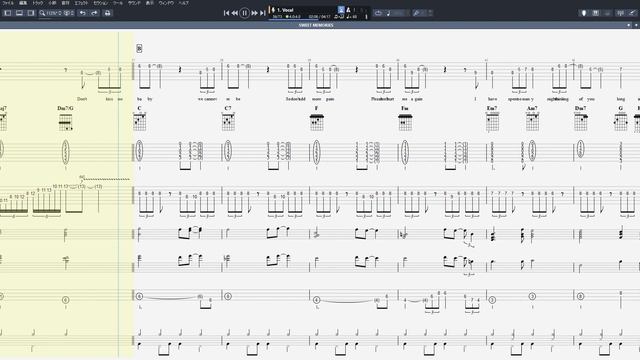Show the drum instrument view
The height and width of the screenshot is (360, 640).
coord(608,13)
